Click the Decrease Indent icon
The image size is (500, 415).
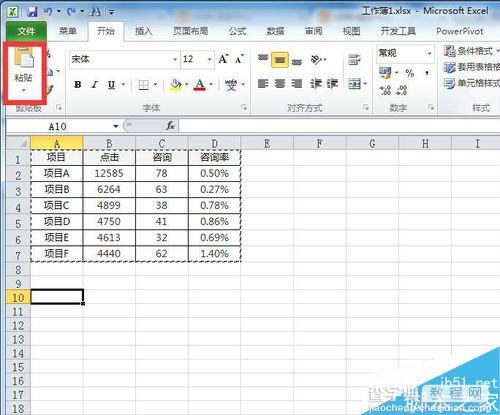click(x=316, y=83)
